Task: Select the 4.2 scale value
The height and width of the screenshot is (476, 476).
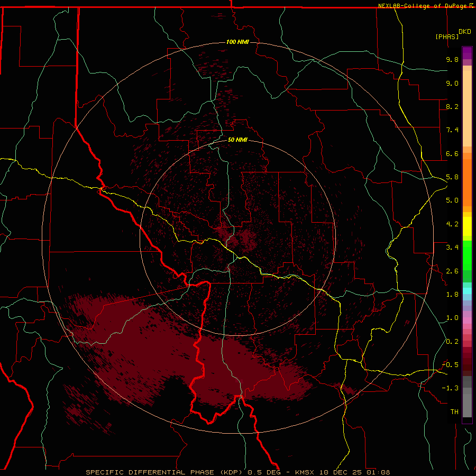Action: click(x=452, y=224)
